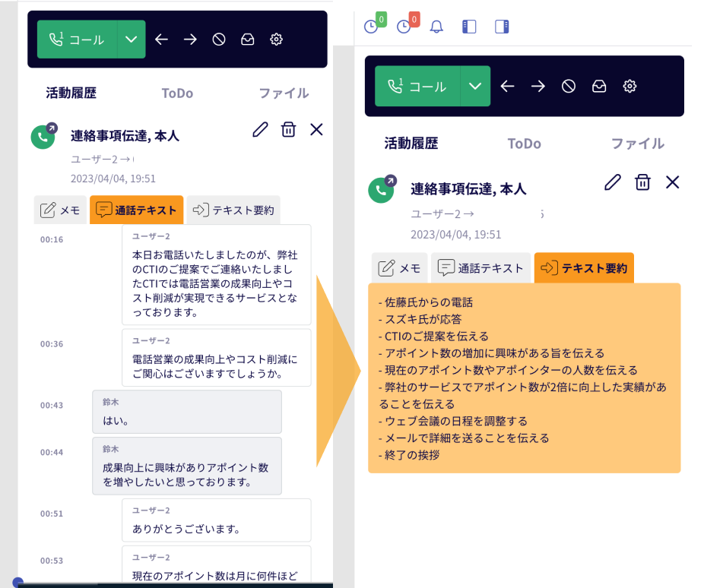Switch to ToDo tab in right panel

coord(524,144)
